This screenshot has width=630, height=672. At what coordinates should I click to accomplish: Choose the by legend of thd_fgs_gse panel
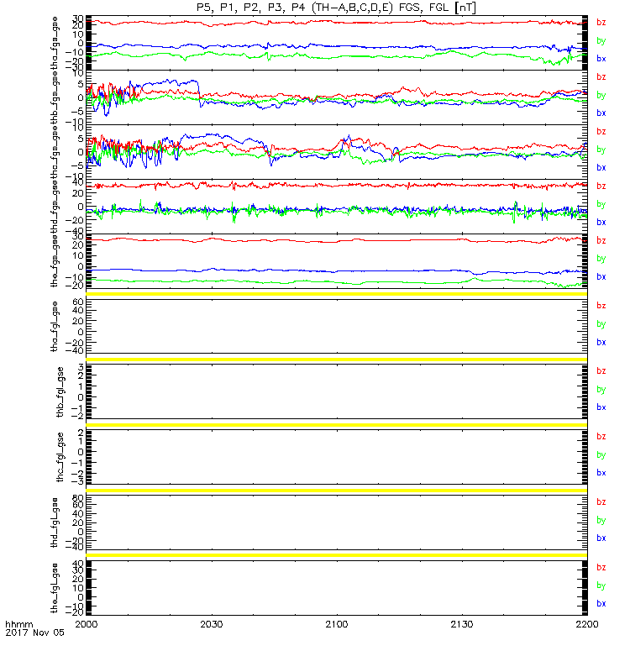click(601, 204)
